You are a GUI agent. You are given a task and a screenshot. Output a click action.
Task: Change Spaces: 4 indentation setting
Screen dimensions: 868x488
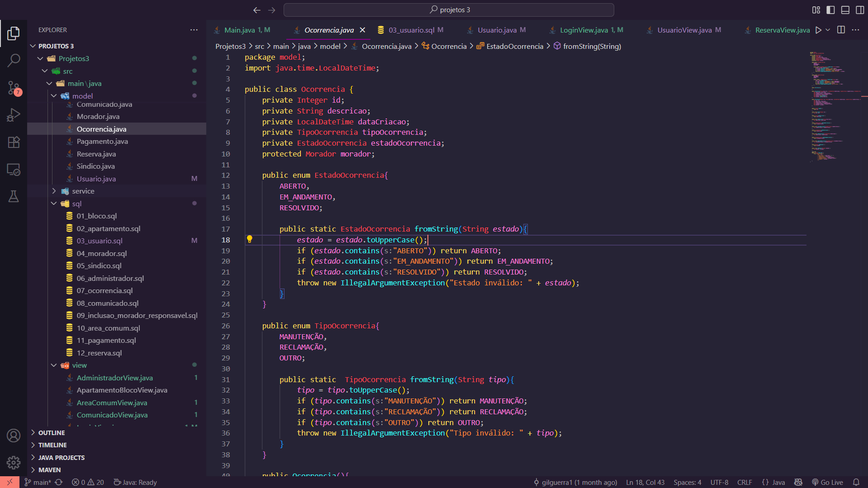687,482
